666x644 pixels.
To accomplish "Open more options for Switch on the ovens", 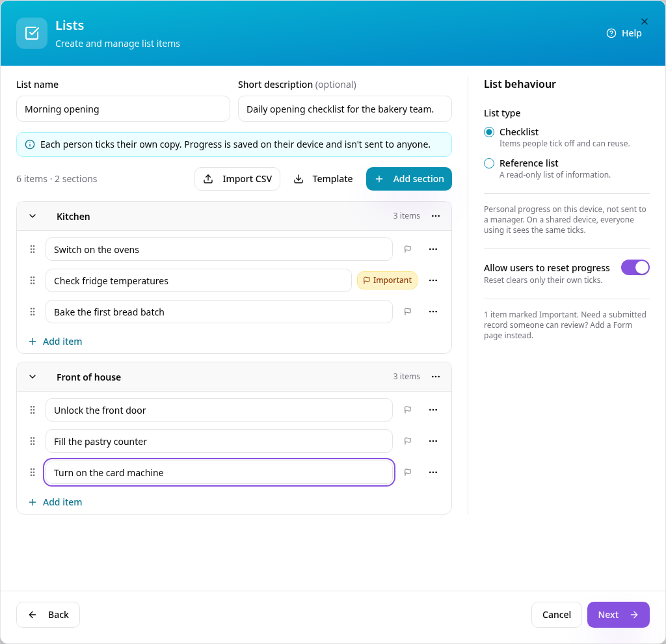I will 433,249.
